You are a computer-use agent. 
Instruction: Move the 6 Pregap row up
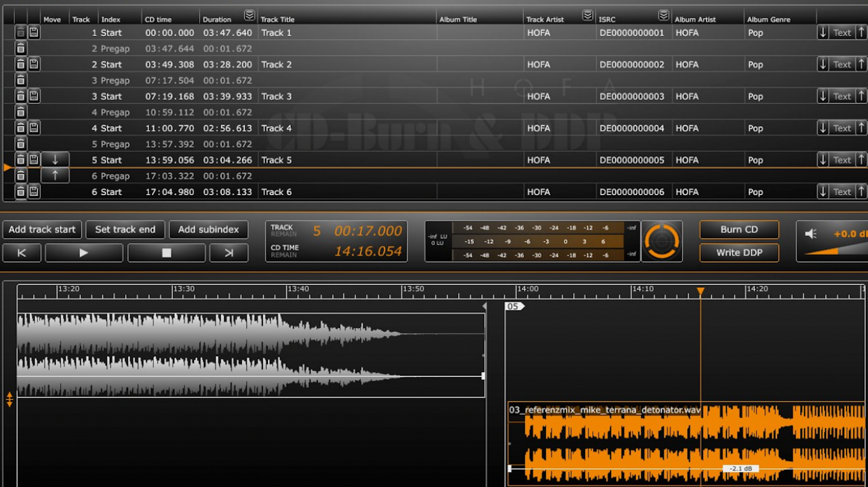coord(55,176)
